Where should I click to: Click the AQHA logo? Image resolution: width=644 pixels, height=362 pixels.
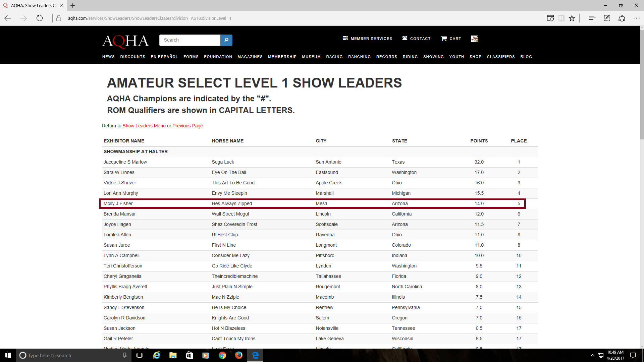(x=125, y=41)
